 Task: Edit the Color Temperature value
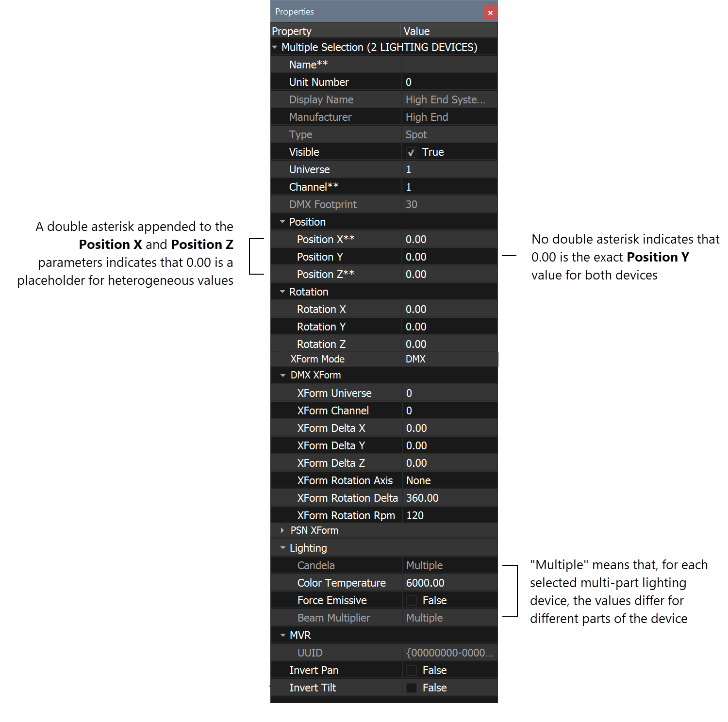[x=449, y=583]
